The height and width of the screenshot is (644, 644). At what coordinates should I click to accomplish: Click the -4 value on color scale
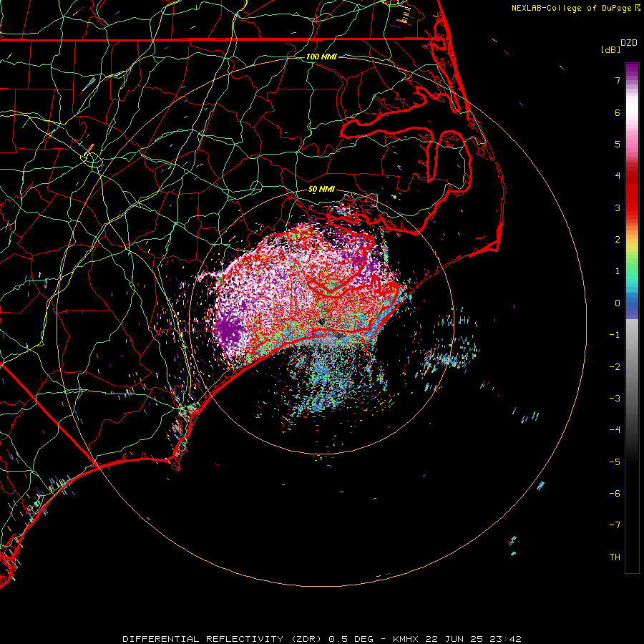(615, 430)
